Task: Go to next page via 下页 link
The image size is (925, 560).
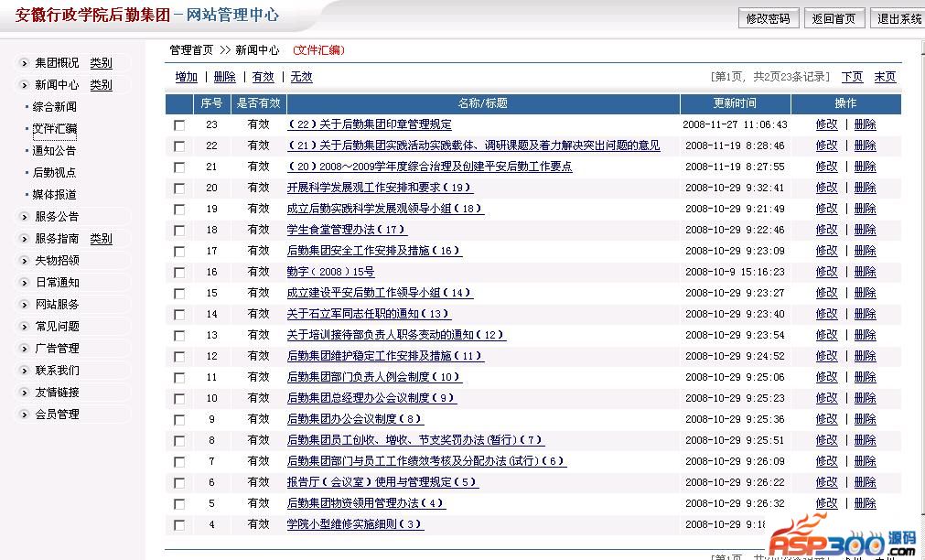Action: 852,77
